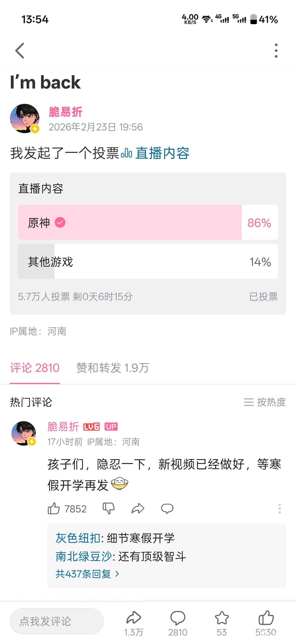Reply to top comment via bubble icon
This screenshot has width=296, height=644.
167,509
